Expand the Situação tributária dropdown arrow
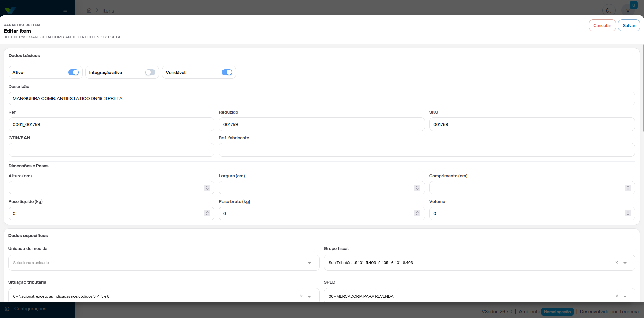This screenshot has height=318, width=644. coord(309,297)
